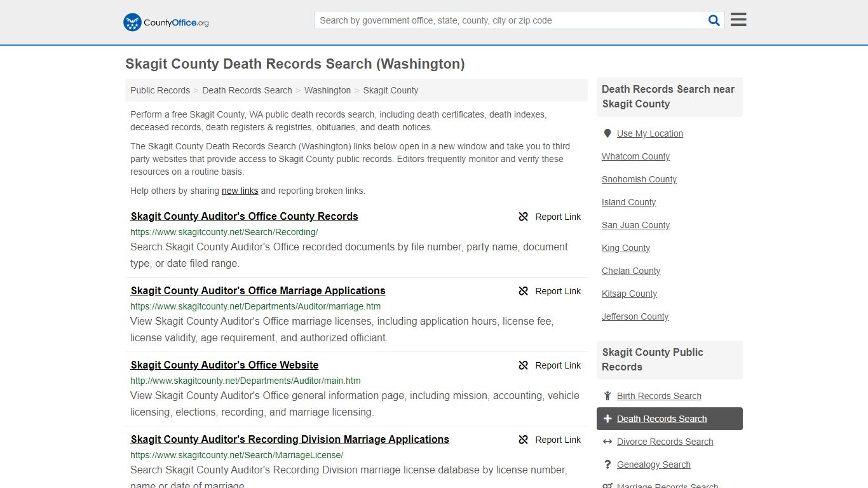Image resolution: width=868 pixels, height=488 pixels.
Task: Click the Search/MarriageLicense URL
Action: pos(237,455)
